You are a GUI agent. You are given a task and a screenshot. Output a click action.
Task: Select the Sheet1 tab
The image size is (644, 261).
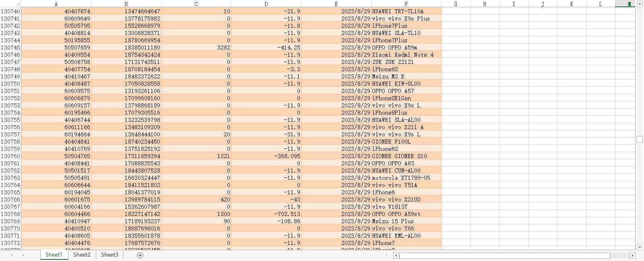point(54,255)
